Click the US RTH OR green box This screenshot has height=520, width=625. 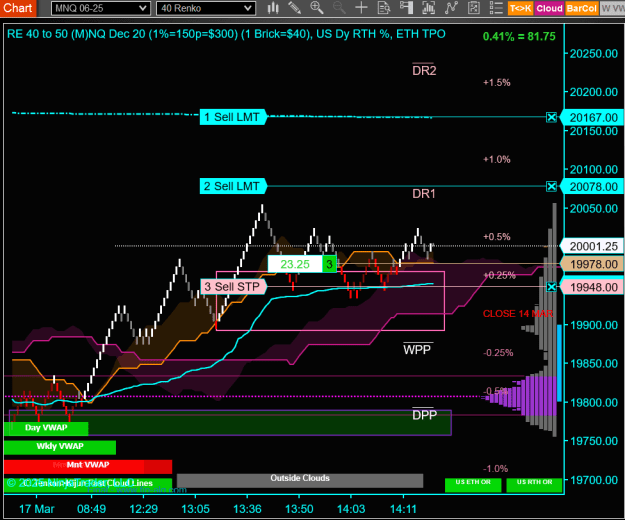coord(535,485)
